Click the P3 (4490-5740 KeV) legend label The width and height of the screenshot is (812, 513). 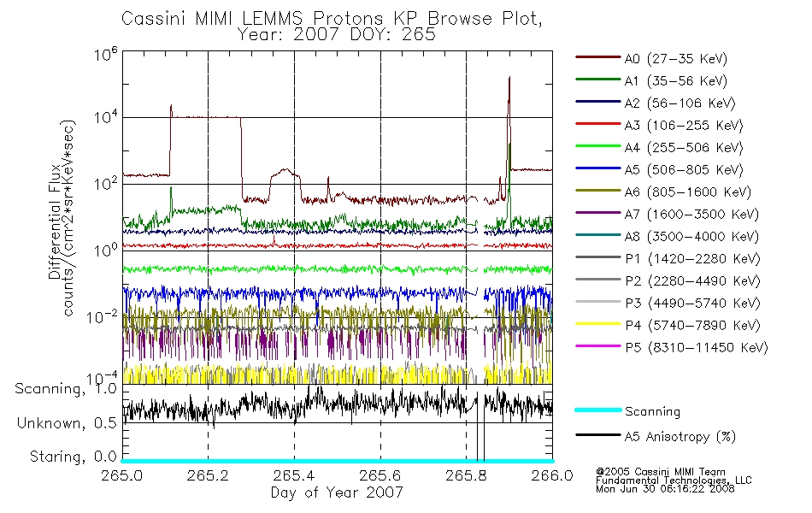[692, 304]
